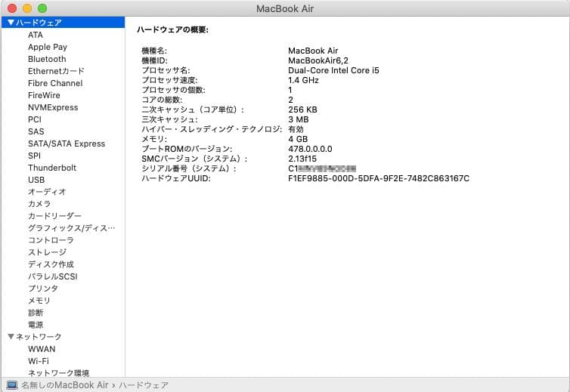Select グラフィックス/ディス… entry
570x392 pixels.
click(71, 228)
